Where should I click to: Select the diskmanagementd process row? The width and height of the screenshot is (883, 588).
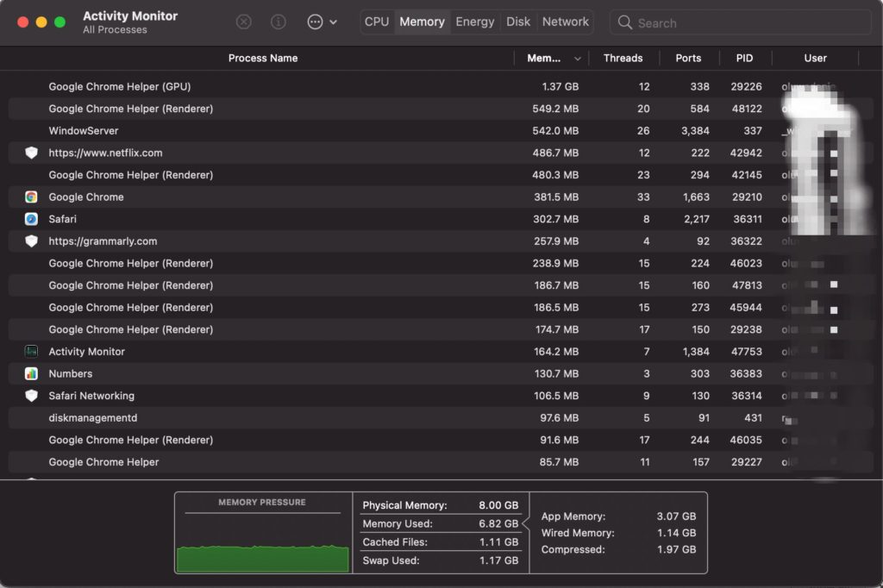(x=441, y=417)
